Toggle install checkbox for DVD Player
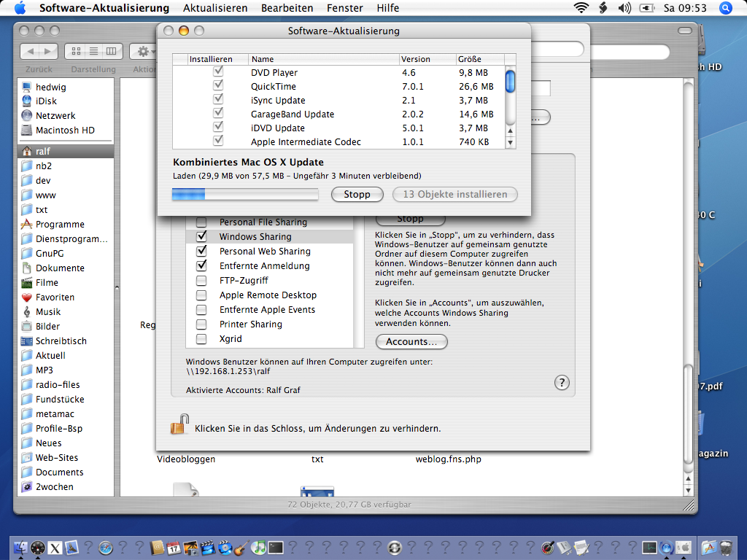Image resolution: width=747 pixels, height=560 pixels. coord(218,71)
